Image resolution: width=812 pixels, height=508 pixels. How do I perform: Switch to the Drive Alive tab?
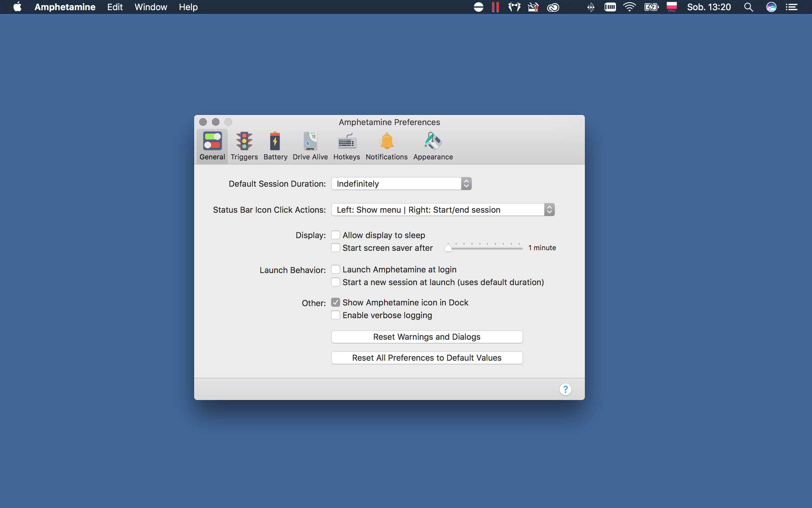pos(310,146)
